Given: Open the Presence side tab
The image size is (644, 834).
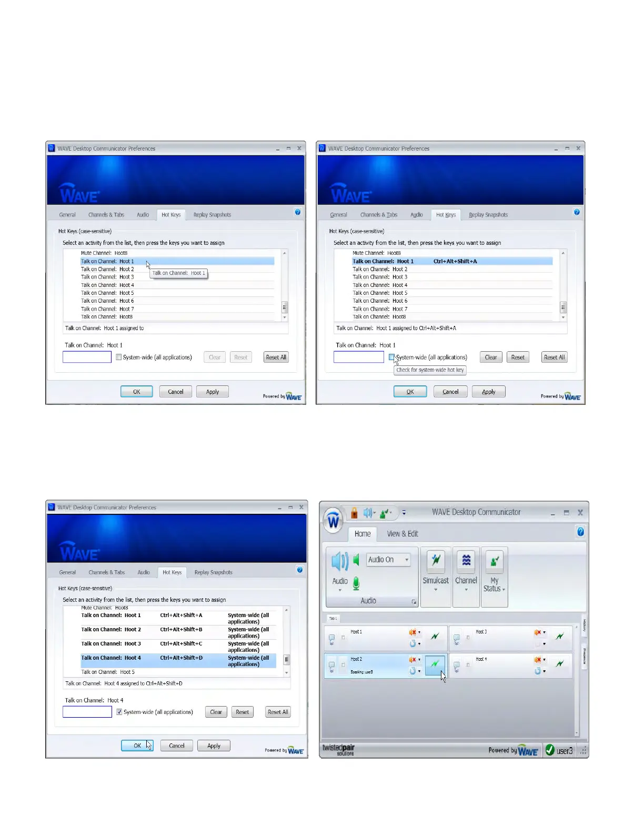Looking at the screenshot, I should [584, 656].
